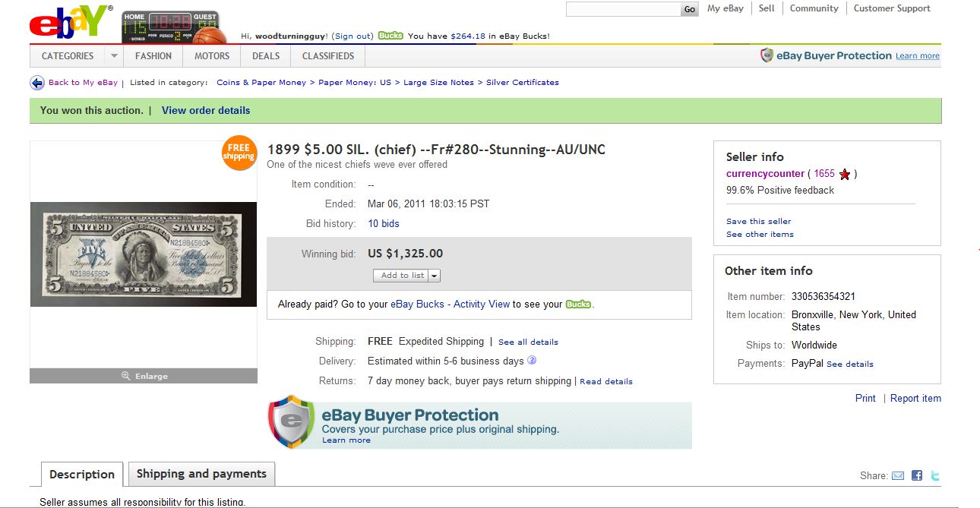The height and width of the screenshot is (508, 980).
Task: Expand the Categories dropdown arrow
Action: tap(114, 56)
